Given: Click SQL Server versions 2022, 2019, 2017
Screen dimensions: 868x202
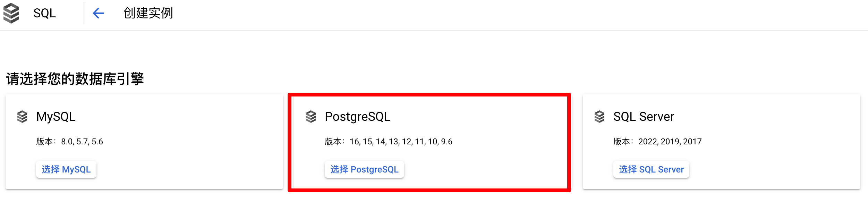Looking at the screenshot, I should pos(657,142).
